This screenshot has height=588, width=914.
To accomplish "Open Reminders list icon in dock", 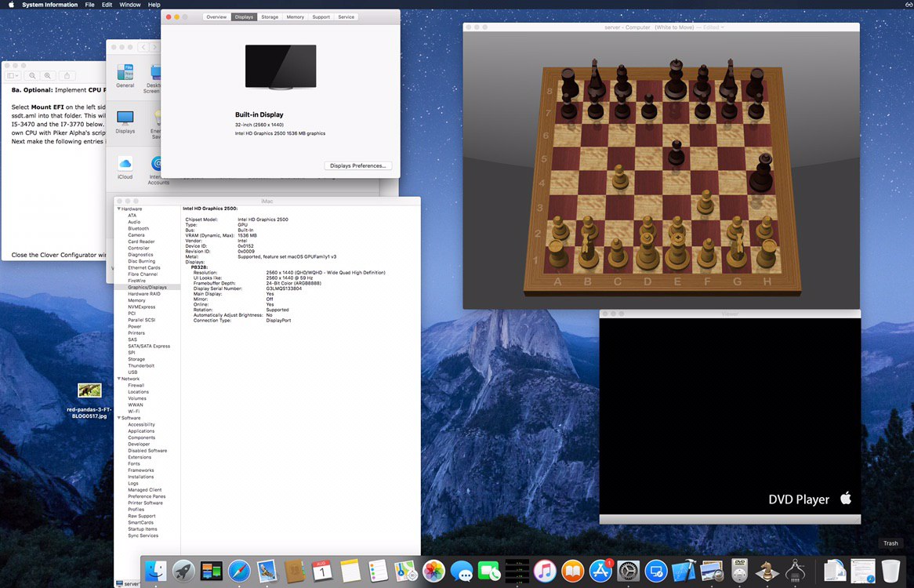I will 379,571.
